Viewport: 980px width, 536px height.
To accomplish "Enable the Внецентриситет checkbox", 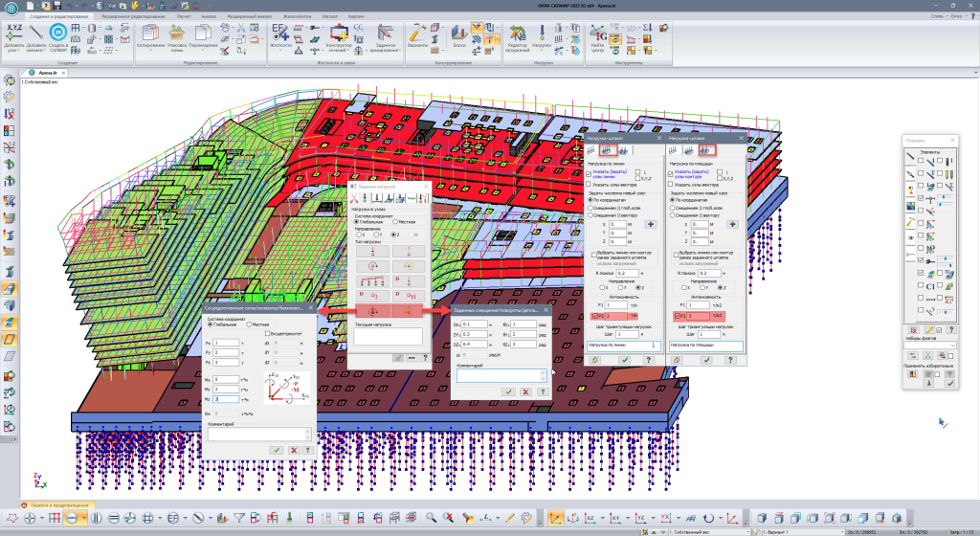I will point(268,333).
